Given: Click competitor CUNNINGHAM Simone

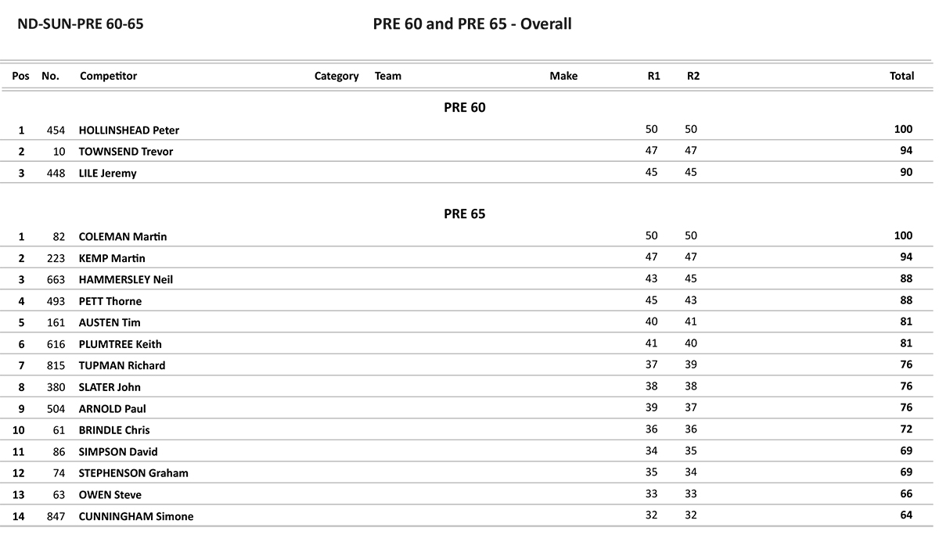Looking at the screenshot, I should [136, 516].
